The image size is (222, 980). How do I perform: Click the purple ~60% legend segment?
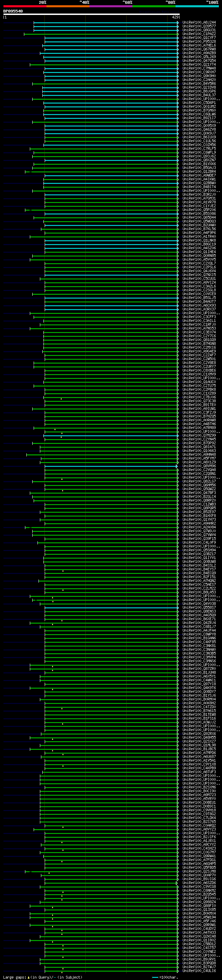(x=111, y=6)
